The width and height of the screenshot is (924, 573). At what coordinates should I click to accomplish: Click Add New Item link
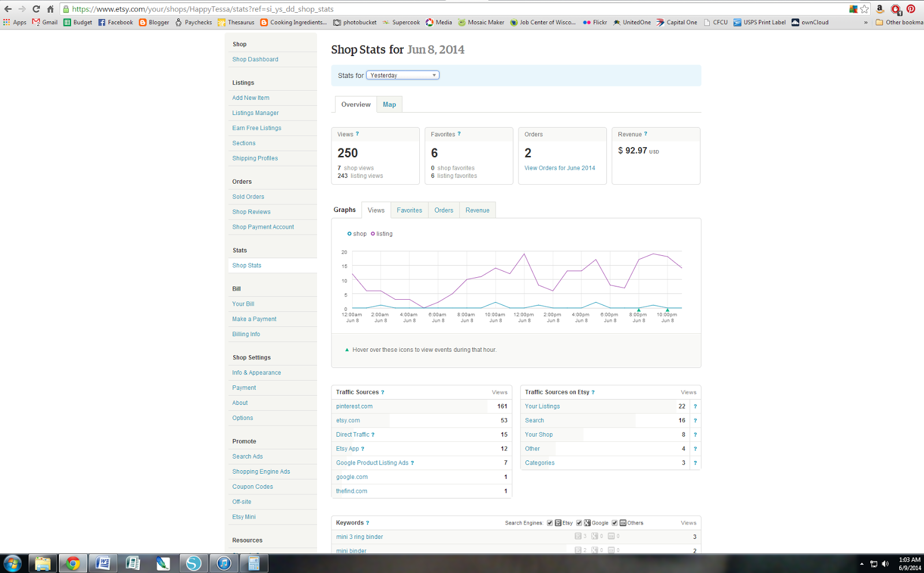click(251, 98)
